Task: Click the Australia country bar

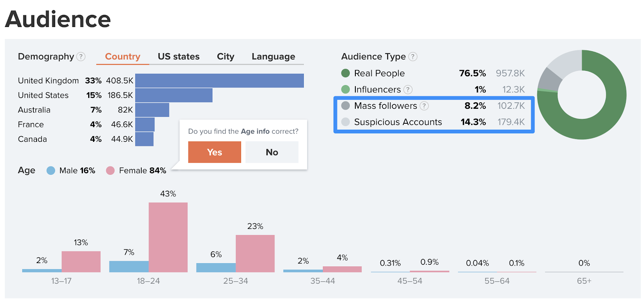Action: point(152,110)
